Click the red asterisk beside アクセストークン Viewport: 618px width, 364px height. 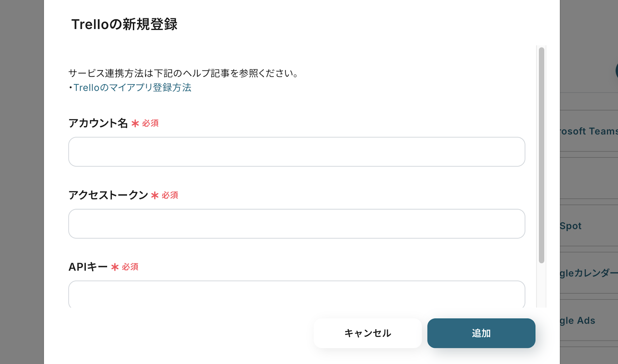point(155,195)
